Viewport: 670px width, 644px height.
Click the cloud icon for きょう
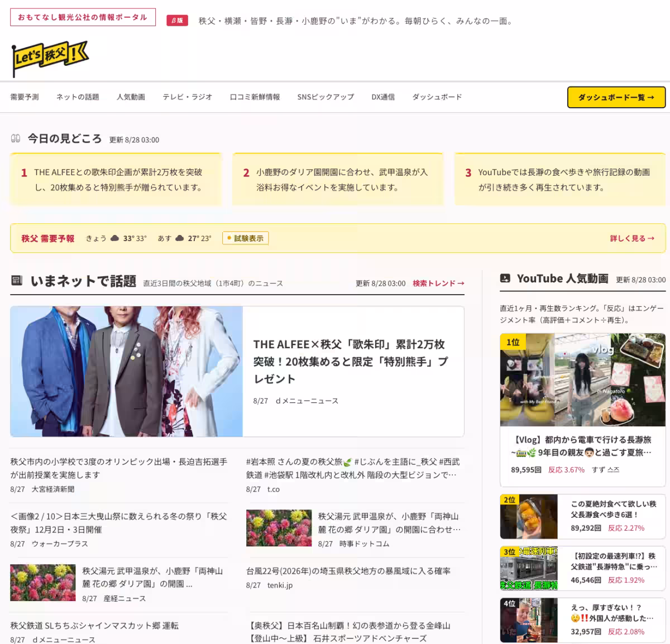tap(115, 238)
